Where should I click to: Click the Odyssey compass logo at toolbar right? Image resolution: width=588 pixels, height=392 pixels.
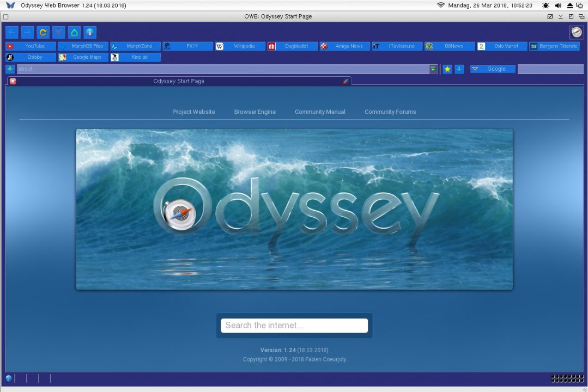click(x=577, y=32)
